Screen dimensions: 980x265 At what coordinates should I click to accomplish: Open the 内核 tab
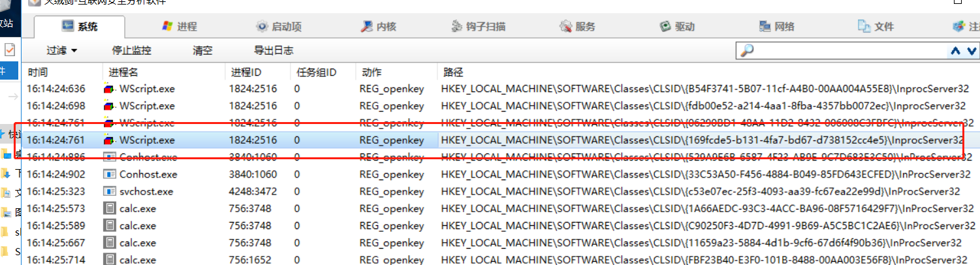pyautogui.click(x=379, y=27)
